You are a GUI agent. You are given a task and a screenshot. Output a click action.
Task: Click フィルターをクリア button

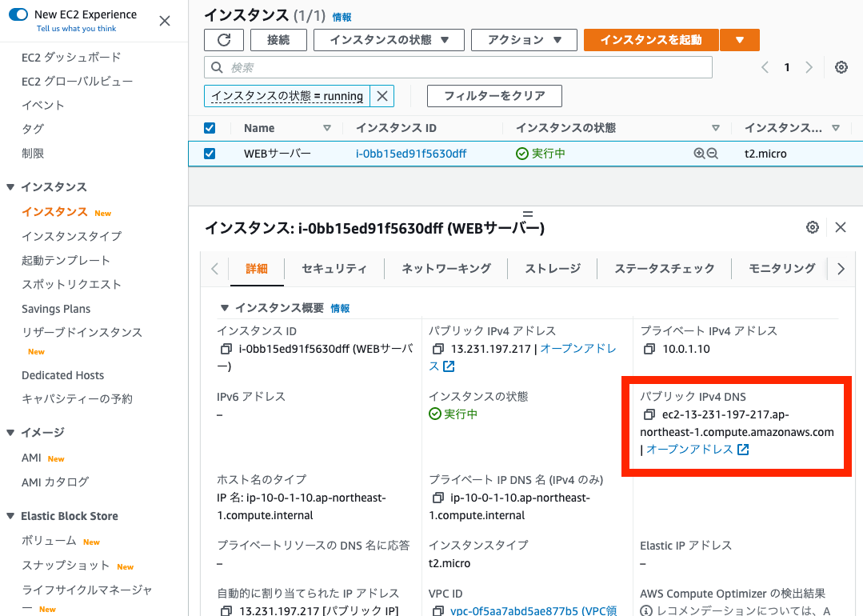click(x=494, y=96)
